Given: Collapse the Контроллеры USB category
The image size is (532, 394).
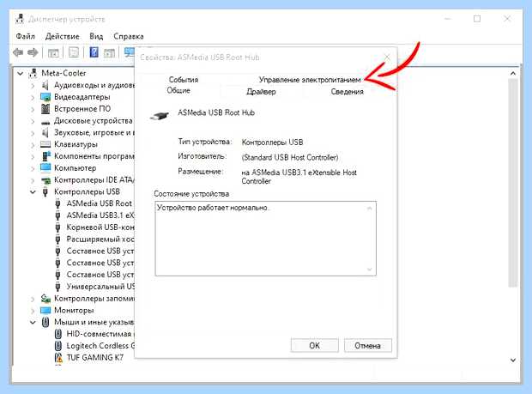Looking at the screenshot, I should pyautogui.click(x=33, y=192).
